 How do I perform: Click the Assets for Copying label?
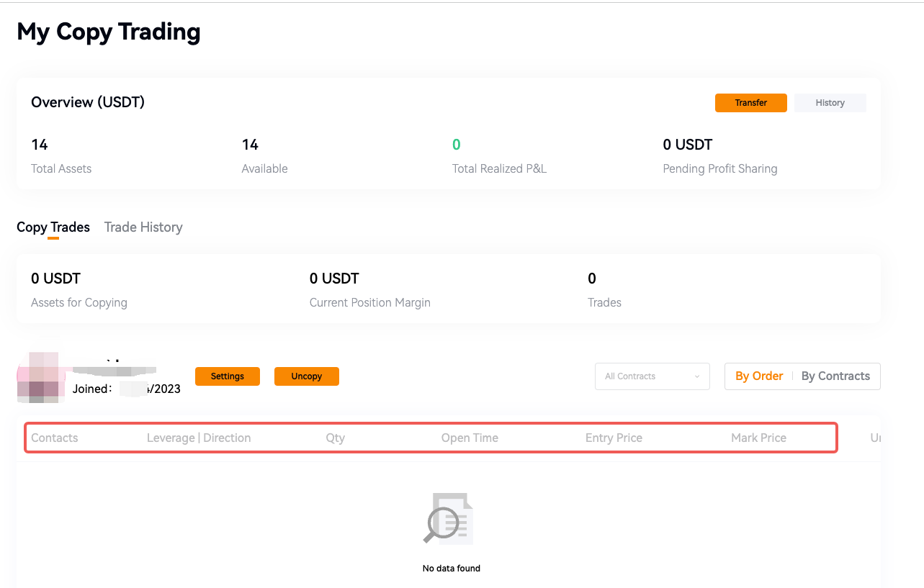click(79, 303)
